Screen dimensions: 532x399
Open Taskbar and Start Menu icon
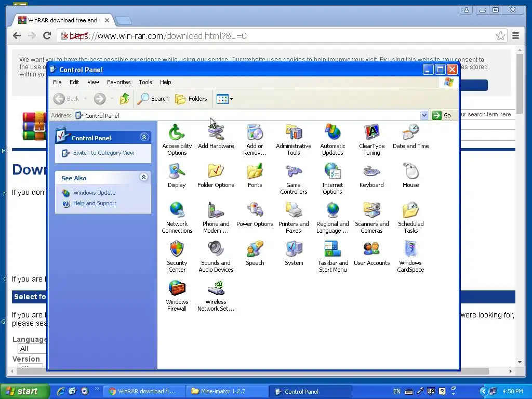pyautogui.click(x=332, y=257)
